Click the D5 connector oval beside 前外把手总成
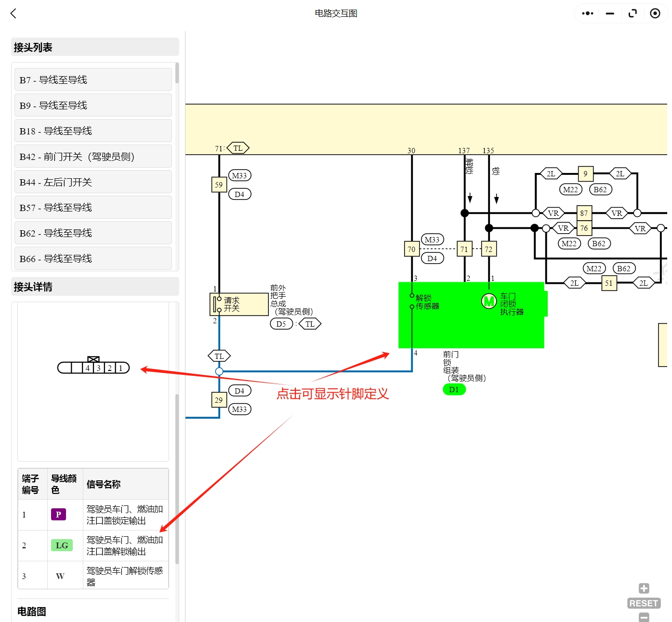The height and width of the screenshot is (622, 672). pyautogui.click(x=281, y=324)
